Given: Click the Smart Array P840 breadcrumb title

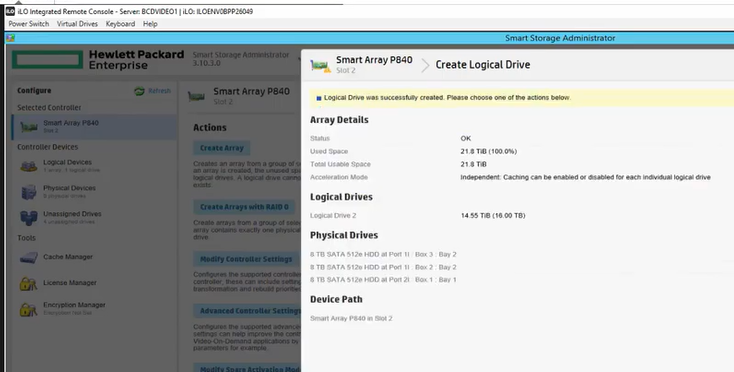Looking at the screenshot, I should click(x=374, y=60).
